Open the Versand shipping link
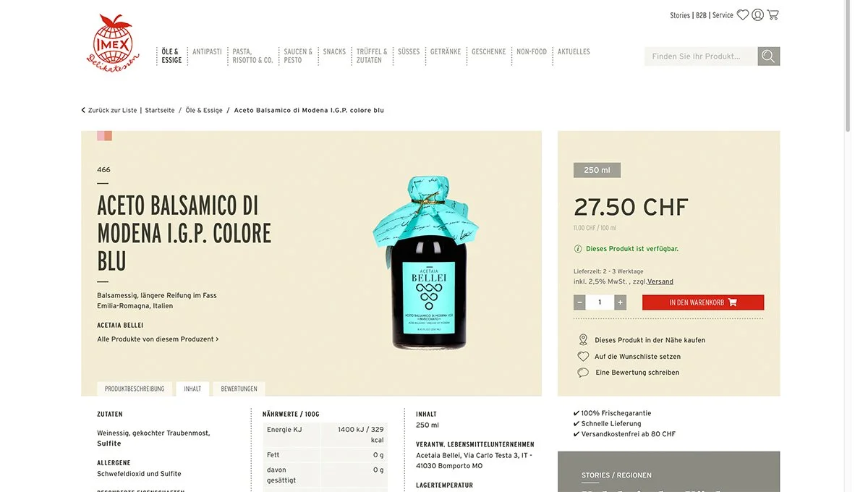The image size is (868, 492). (x=660, y=281)
